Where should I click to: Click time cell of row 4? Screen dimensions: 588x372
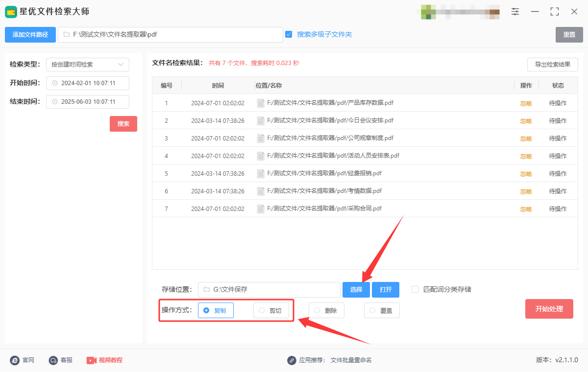tap(218, 156)
